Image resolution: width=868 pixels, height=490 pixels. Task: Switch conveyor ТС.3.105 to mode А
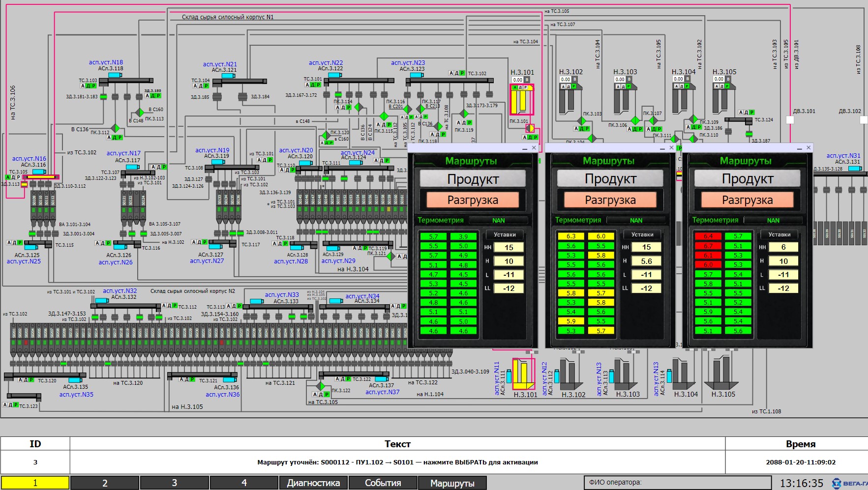click(x=8, y=177)
